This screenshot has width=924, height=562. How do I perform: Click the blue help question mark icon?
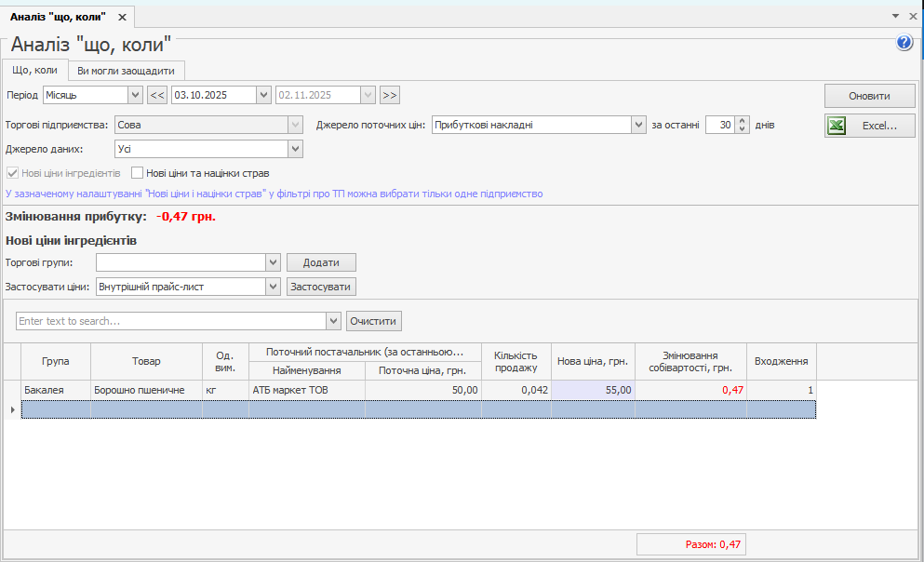click(x=904, y=43)
